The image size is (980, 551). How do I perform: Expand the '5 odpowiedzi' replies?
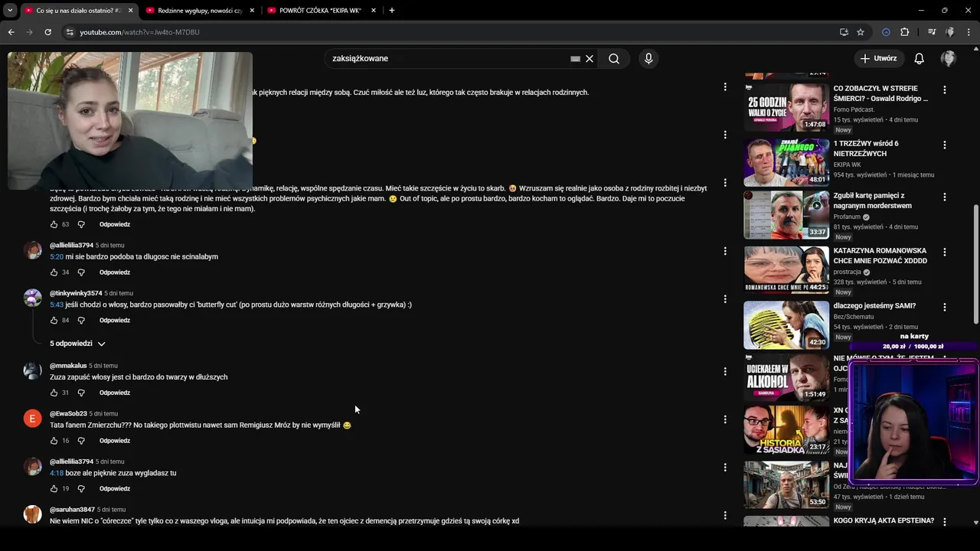pos(77,344)
